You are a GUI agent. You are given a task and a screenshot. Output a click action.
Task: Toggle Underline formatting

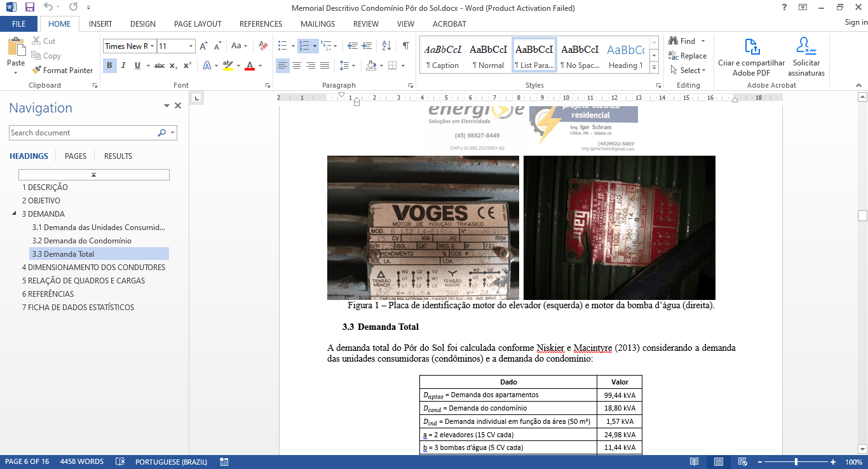pyautogui.click(x=137, y=65)
